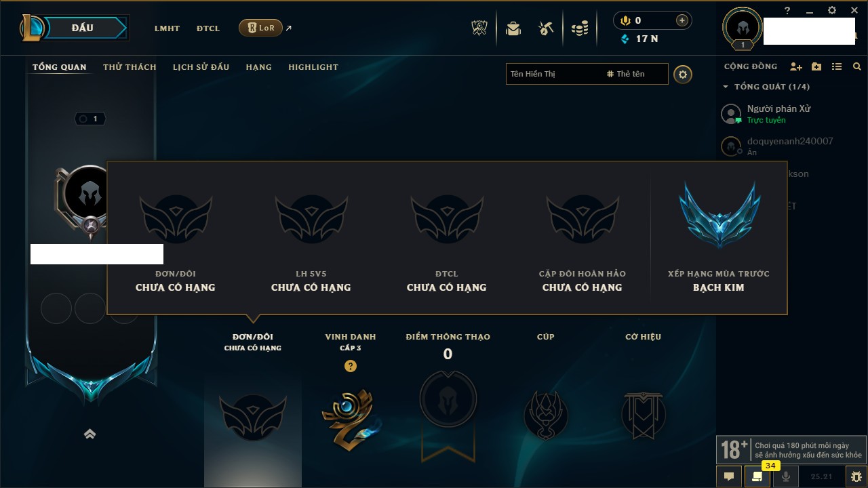Viewport: 868px width, 488px height.
Task: Open the Thẻ tên tag field
Action: [635, 74]
